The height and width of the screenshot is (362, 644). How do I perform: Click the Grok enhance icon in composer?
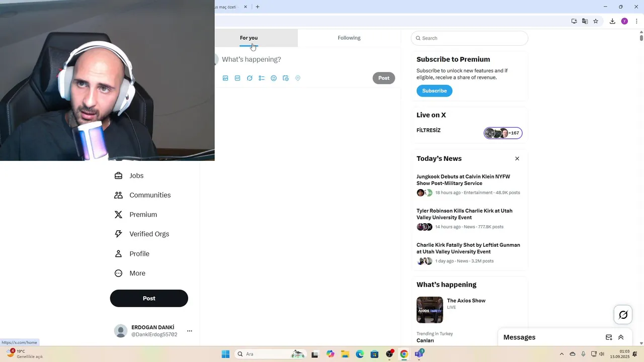tap(250, 78)
